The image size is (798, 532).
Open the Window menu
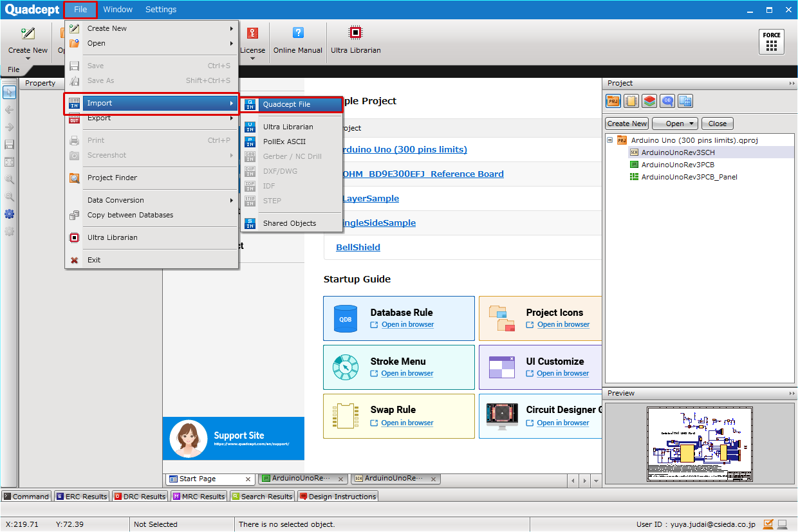click(x=118, y=9)
